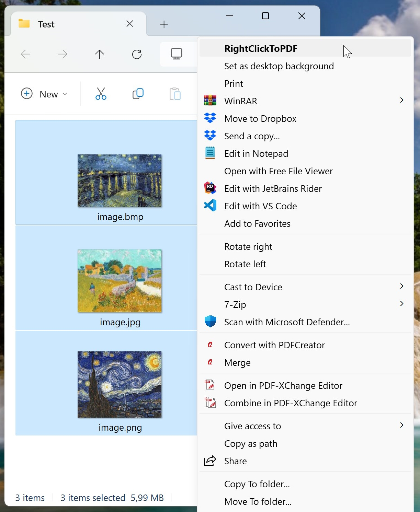Select the image.bmp thumbnail
This screenshot has width=420, height=512.
point(120,181)
